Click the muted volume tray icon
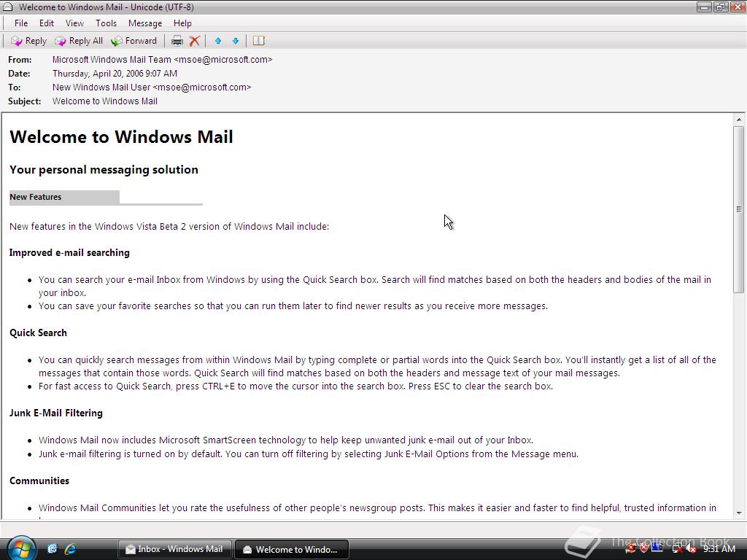Screen dimensions: 747x560 point(691,548)
